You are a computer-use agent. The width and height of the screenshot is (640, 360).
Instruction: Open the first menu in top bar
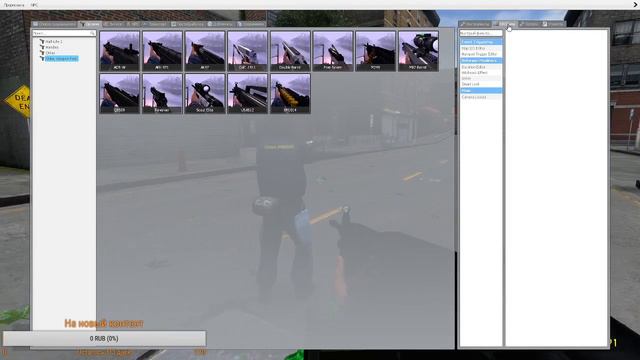click(x=14, y=5)
